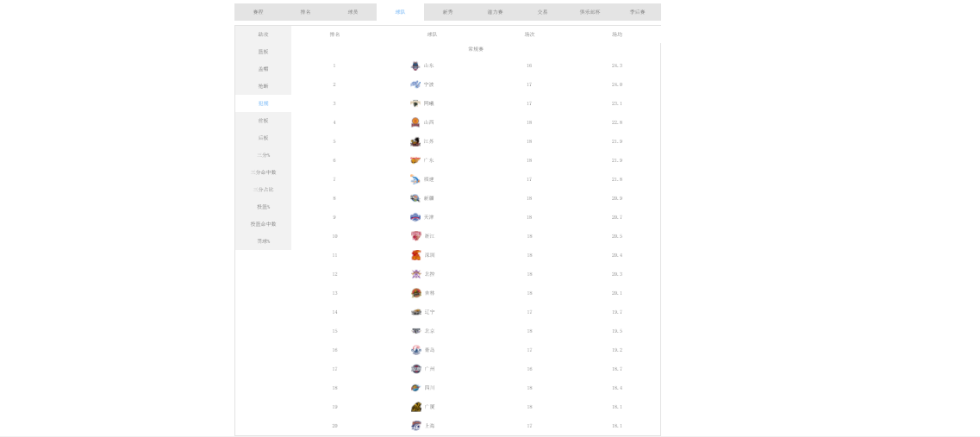Click the 场次 column header
This screenshot has width=980, height=437.
[x=529, y=34]
